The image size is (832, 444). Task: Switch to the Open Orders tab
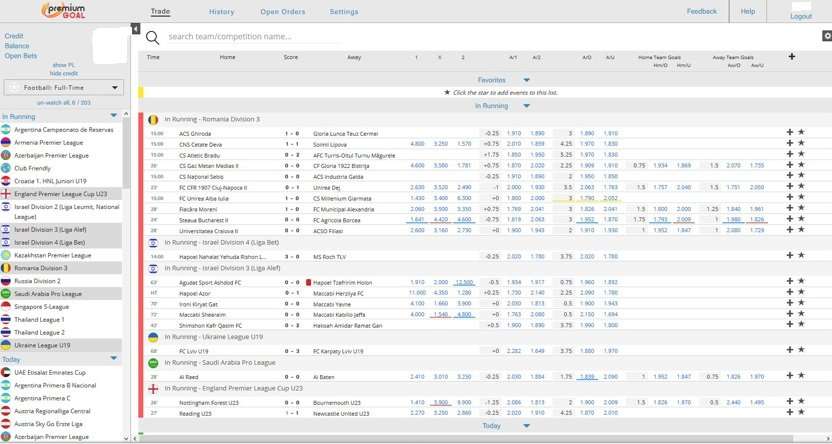tap(282, 12)
